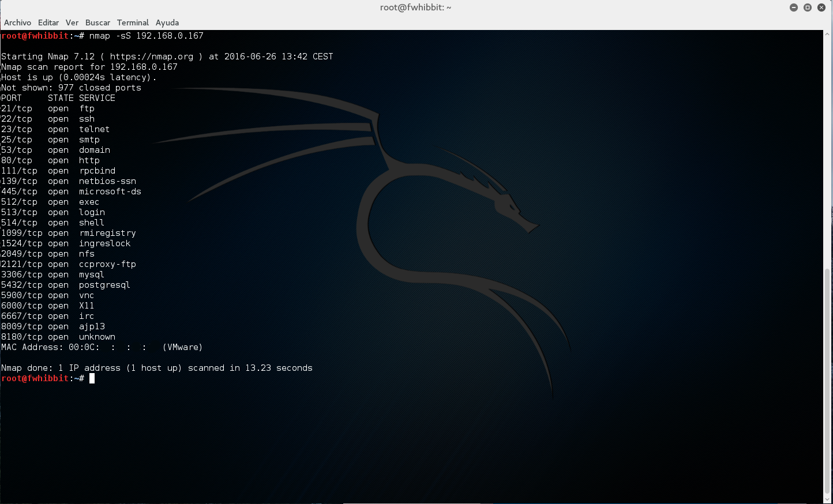Click the 2049/tcp nfs port line

(x=48, y=254)
